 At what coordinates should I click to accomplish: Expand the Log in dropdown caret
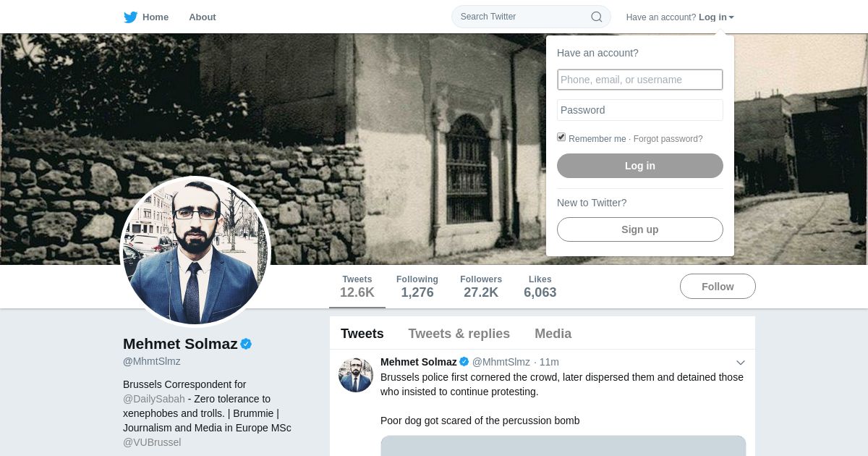[731, 17]
